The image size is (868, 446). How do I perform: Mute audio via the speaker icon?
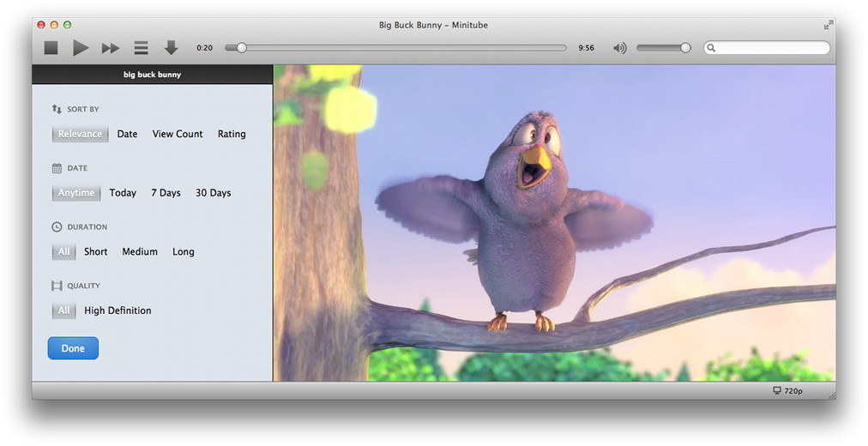619,48
